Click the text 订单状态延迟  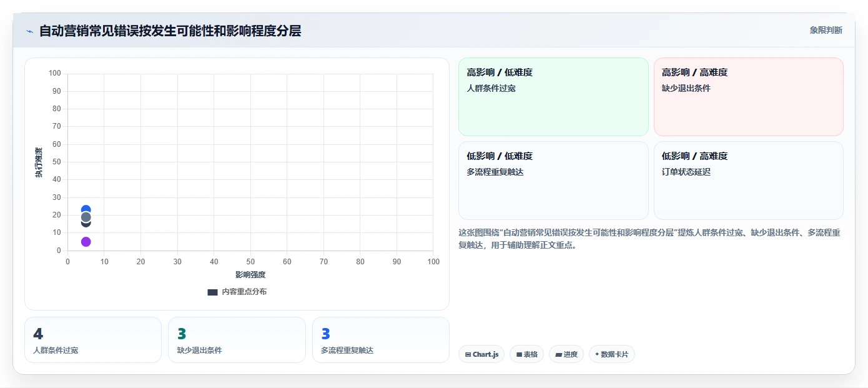(686, 172)
